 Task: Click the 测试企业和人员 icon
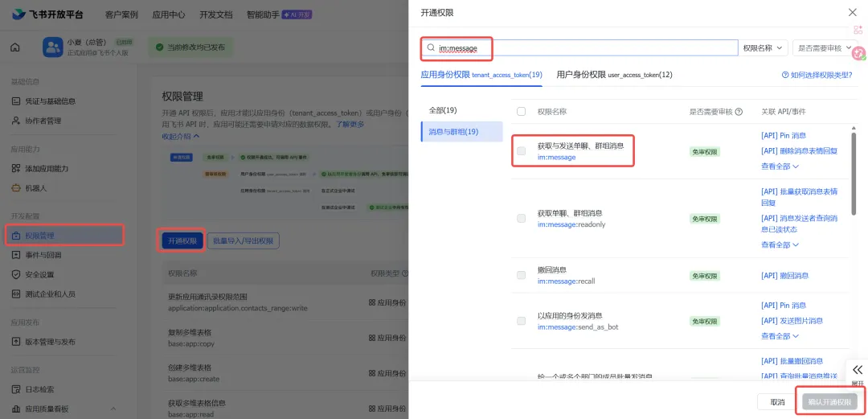tap(15, 294)
